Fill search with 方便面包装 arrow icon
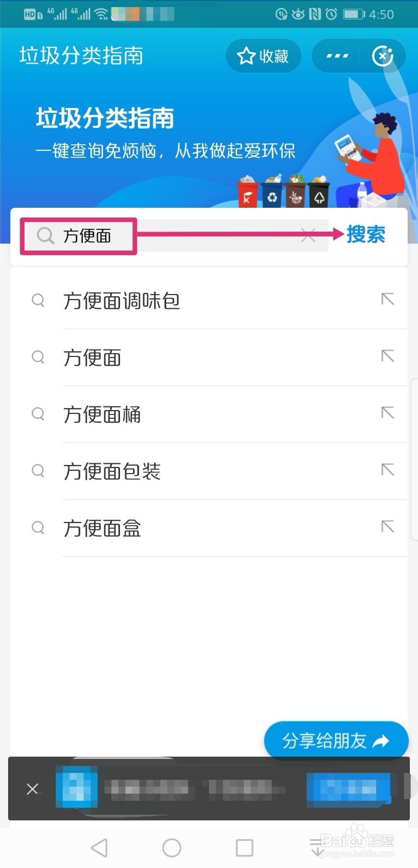Screen dimensions: 418x868 (388, 470)
